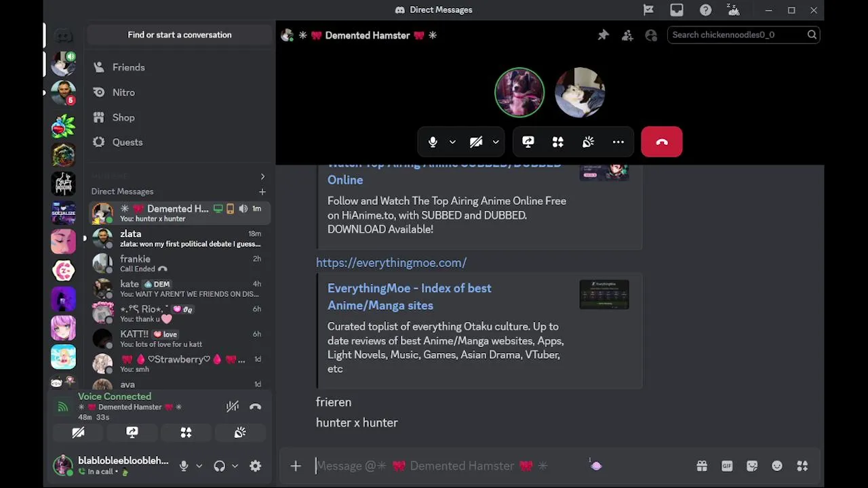Click left call participant avatar
The width and height of the screenshot is (868, 488).
[519, 92]
